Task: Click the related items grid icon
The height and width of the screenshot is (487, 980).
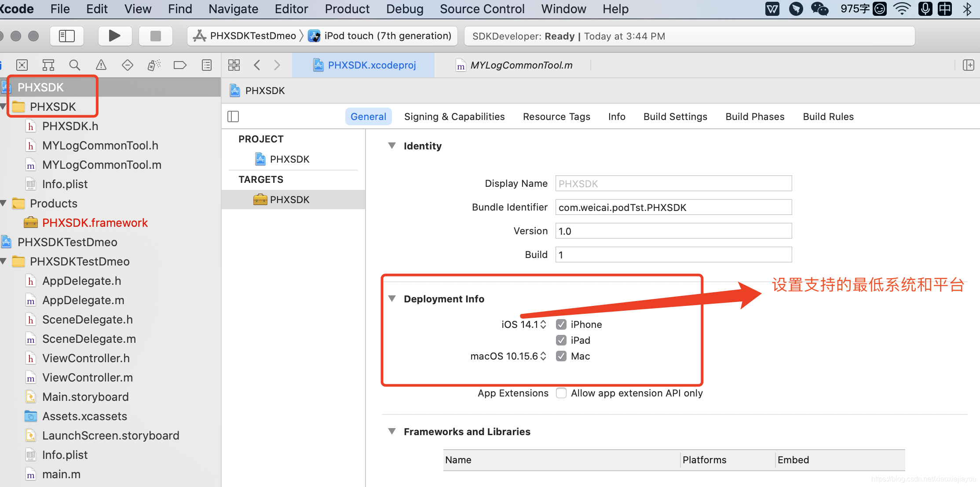Action: pyautogui.click(x=234, y=65)
